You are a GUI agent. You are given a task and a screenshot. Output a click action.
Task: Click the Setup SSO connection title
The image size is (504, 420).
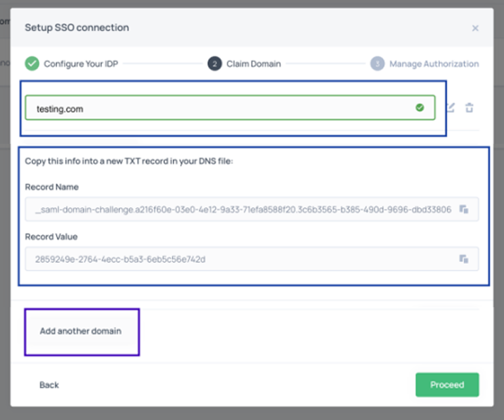(x=77, y=28)
